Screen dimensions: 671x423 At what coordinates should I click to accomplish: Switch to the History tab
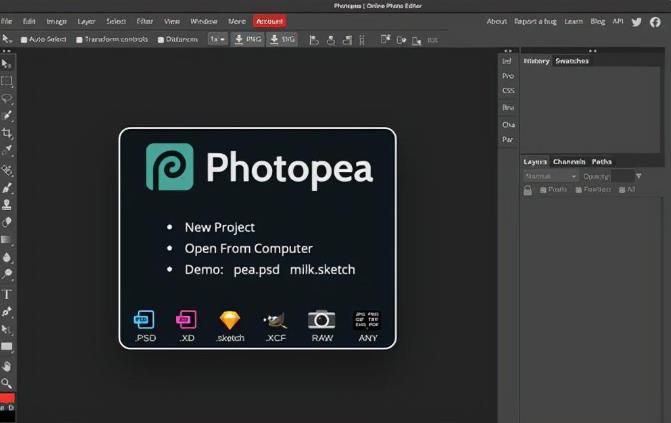[536, 61]
